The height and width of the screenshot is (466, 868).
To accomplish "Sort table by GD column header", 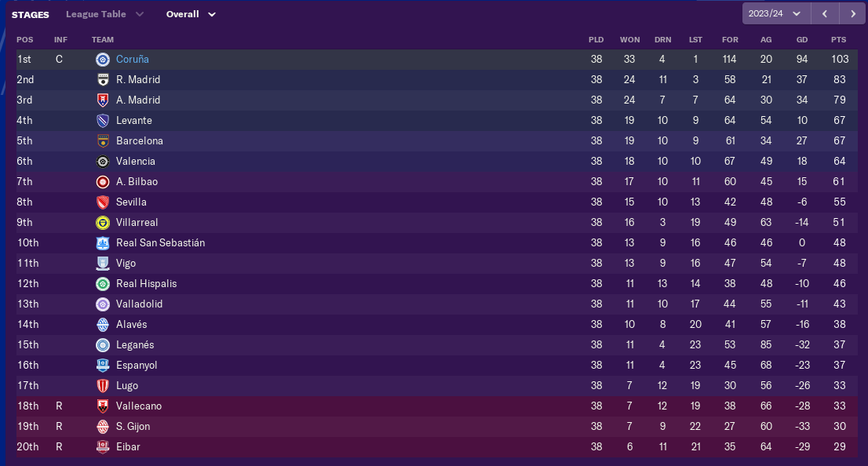I will click(802, 40).
